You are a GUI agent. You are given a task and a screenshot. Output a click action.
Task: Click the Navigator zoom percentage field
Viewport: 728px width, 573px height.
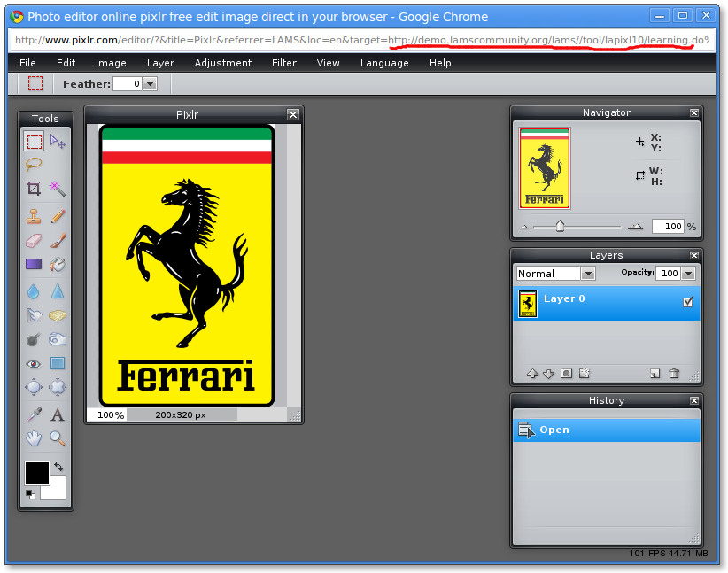click(x=667, y=227)
